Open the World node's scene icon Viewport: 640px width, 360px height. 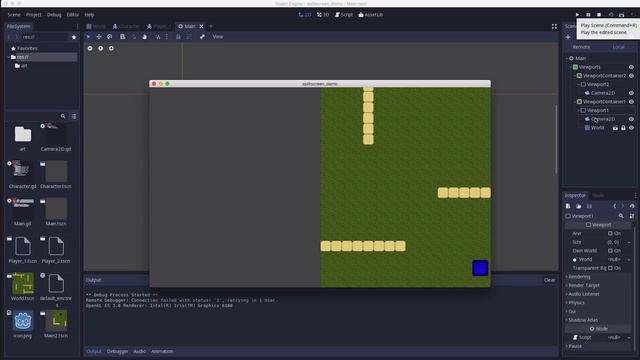615,128
